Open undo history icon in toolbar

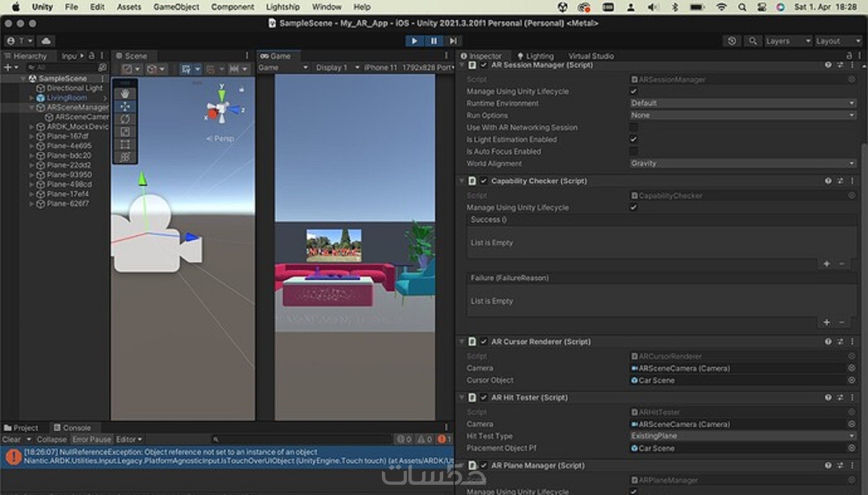tap(732, 41)
